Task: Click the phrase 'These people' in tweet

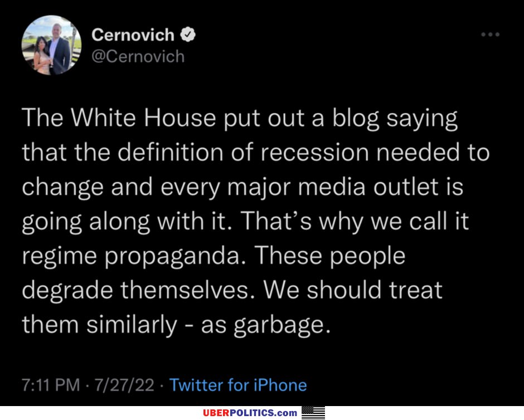Action: pos(329,257)
